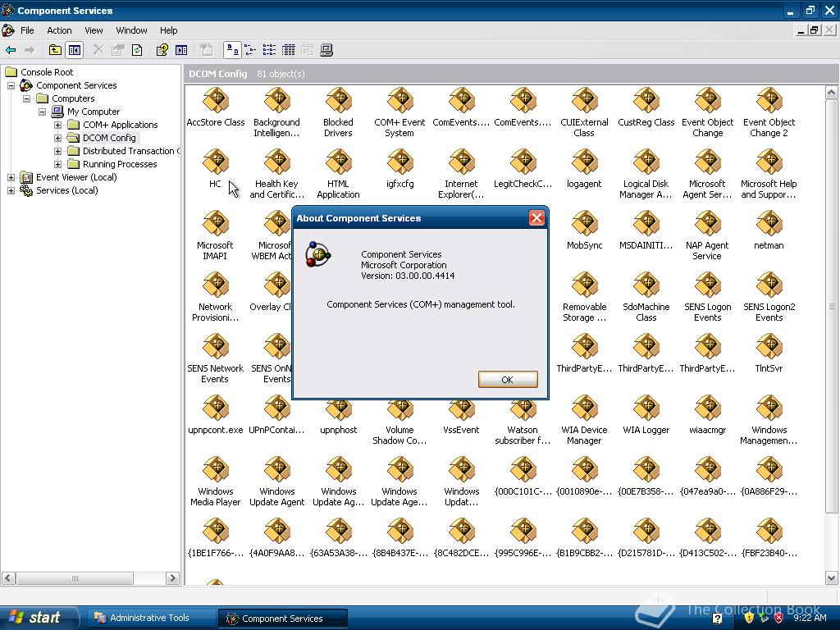Select List view toolbar button

point(269,50)
